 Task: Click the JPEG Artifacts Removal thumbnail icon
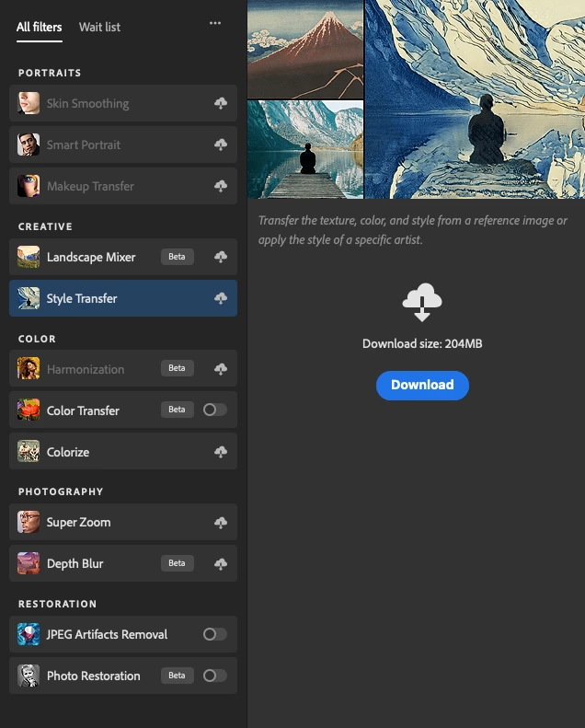[29, 634]
